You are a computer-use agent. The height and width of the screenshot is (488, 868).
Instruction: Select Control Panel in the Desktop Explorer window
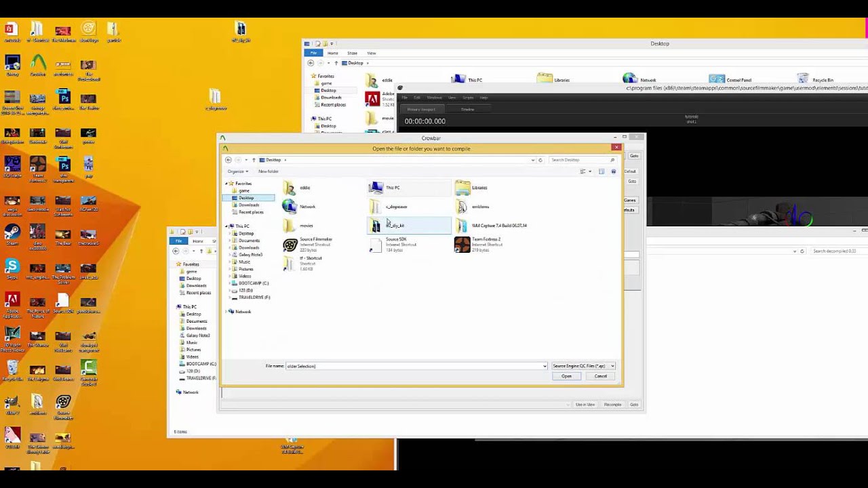click(x=730, y=80)
